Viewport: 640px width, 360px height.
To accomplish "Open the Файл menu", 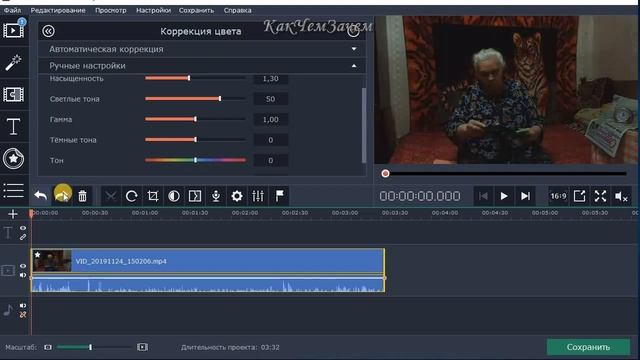I will (13, 10).
